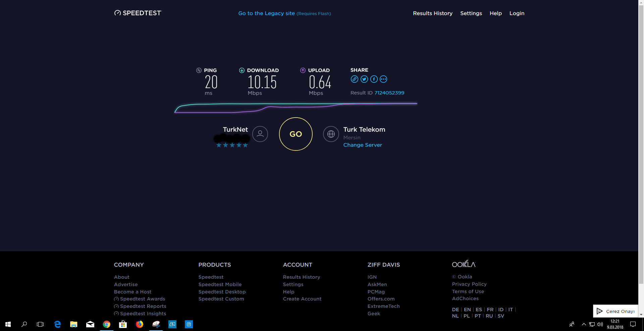Image resolution: width=644 pixels, height=331 pixels.
Task: Open Become a Host footer link
Action: pyautogui.click(x=132, y=292)
